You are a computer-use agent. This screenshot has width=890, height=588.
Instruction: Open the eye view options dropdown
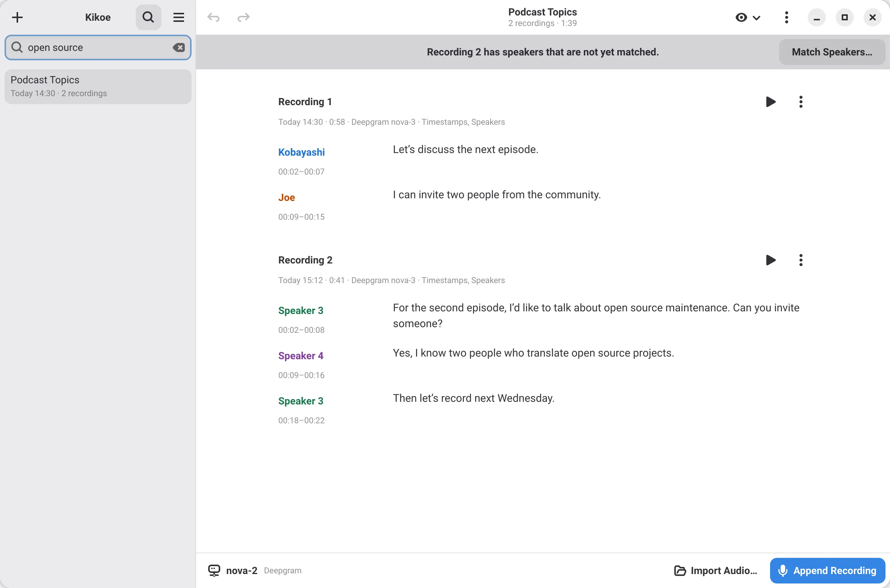(x=748, y=17)
